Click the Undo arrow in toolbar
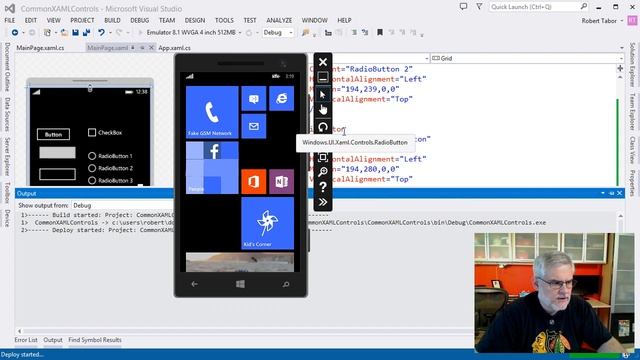The height and width of the screenshot is (360, 640). pyautogui.click(x=101, y=32)
